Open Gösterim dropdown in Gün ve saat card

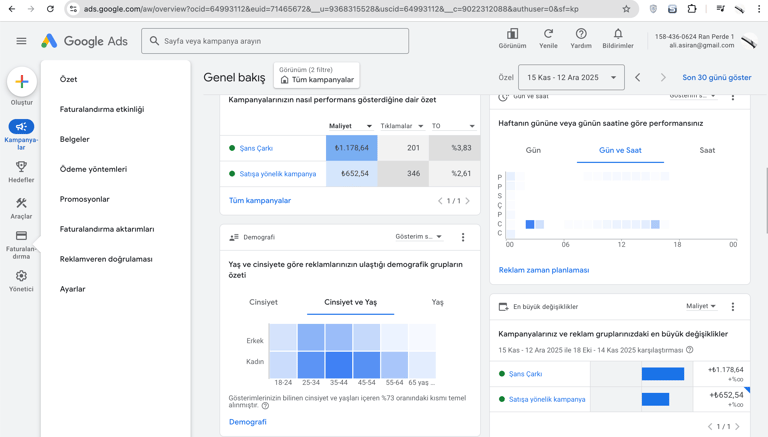click(x=693, y=96)
